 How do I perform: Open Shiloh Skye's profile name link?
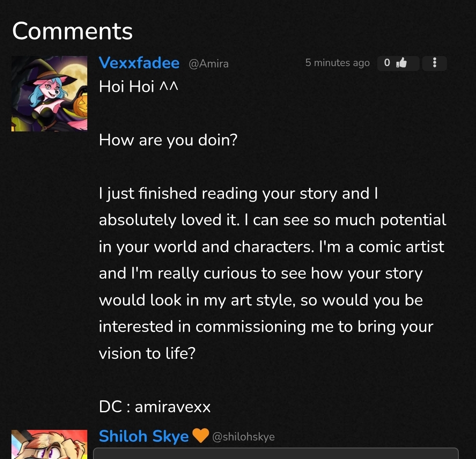click(x=144, y=437)
